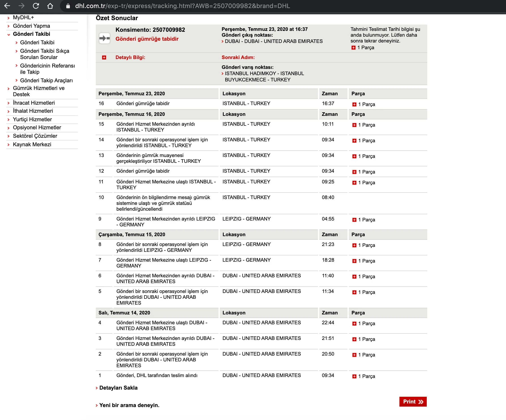Image resolution: width=506 pixels, height=420 pixels.
Task: Expand 1 Parça in the summary header
Action: [354, 48]
